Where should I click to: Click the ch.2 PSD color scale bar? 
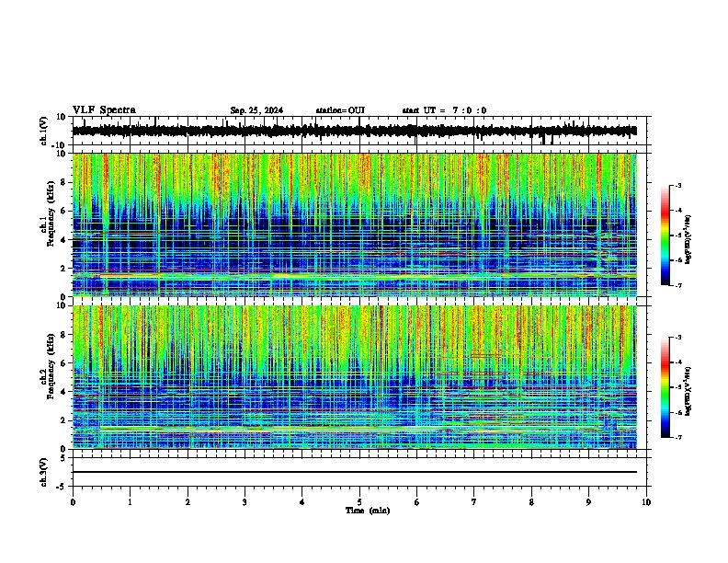tap(665, 387)
